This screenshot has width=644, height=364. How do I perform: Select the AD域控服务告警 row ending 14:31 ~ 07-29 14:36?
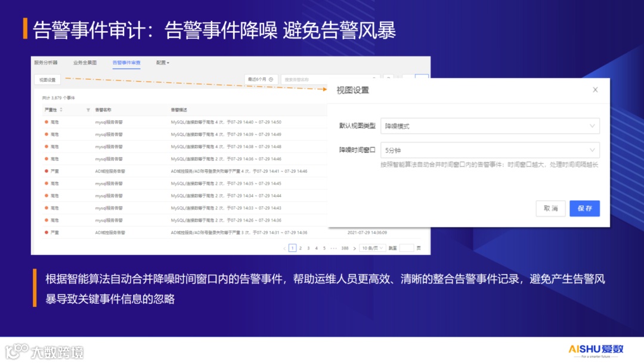pos(231,233)
